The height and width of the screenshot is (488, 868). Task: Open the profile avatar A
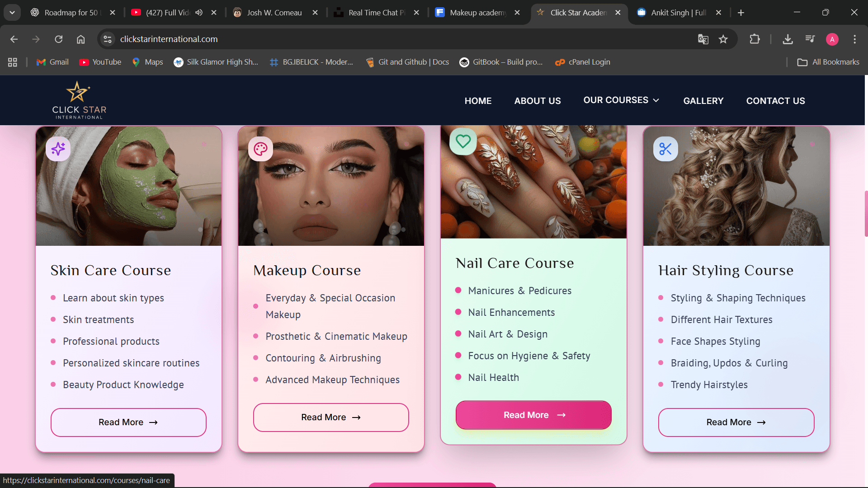832,39
